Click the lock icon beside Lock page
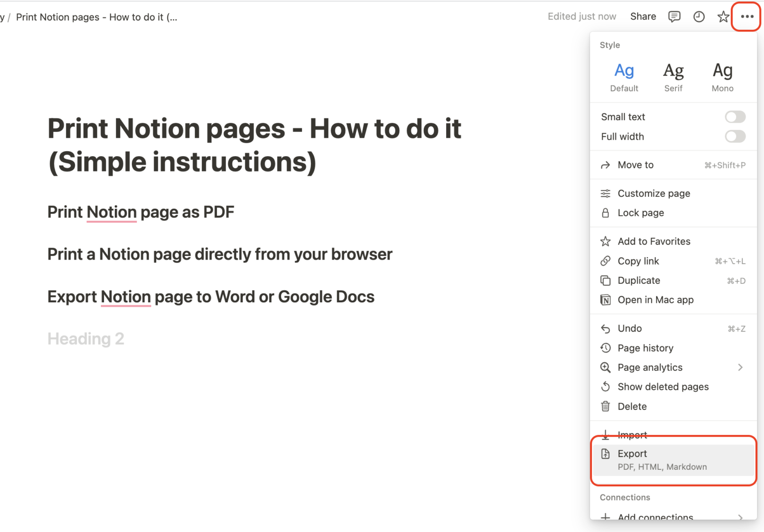This screenshot has width=764, height=532. click(605, 213)
